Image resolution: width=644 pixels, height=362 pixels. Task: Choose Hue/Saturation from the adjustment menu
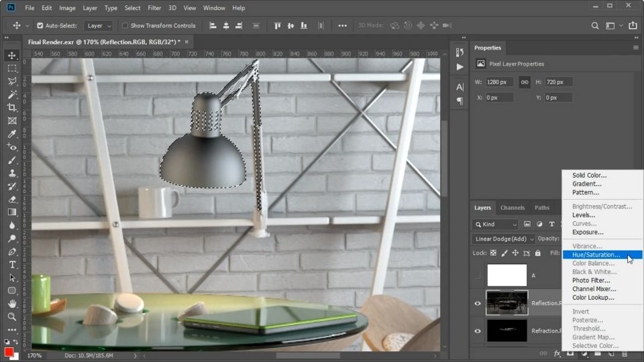pyautogui.click(x=596, y=255)
